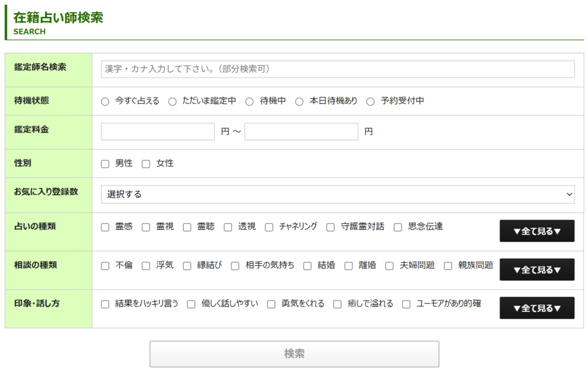
Task: Tick the 夫婦問題 checkbox
Action: (x=389, y=266)
